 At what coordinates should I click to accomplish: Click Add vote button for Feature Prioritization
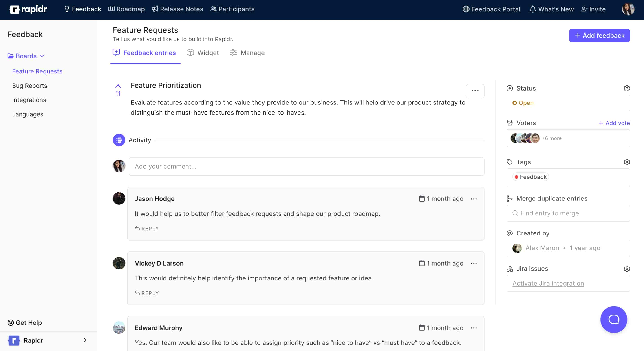[x=614, y=123]
